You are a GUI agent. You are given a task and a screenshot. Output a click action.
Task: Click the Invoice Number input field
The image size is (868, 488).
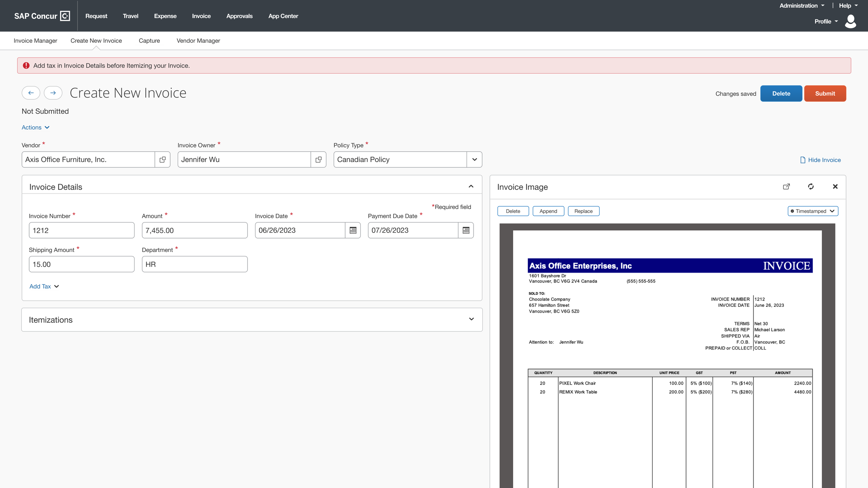(82, 230)
